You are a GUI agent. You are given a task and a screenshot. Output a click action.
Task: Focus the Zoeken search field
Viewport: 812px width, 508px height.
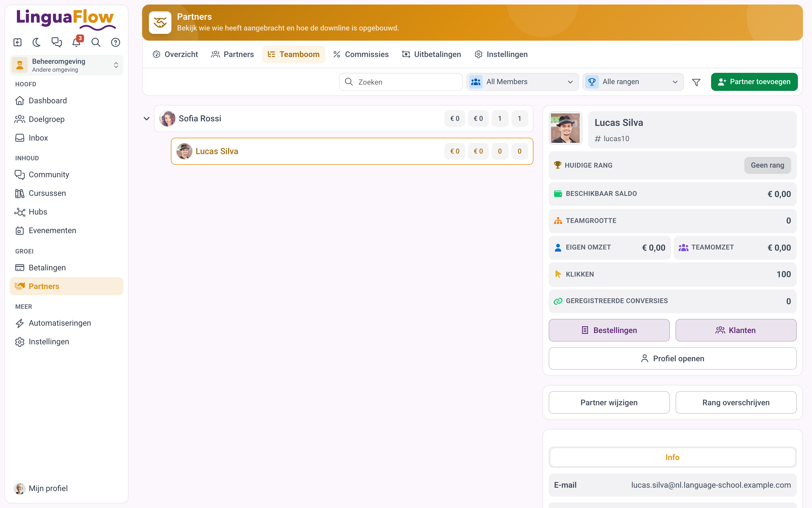coord(401,82)
